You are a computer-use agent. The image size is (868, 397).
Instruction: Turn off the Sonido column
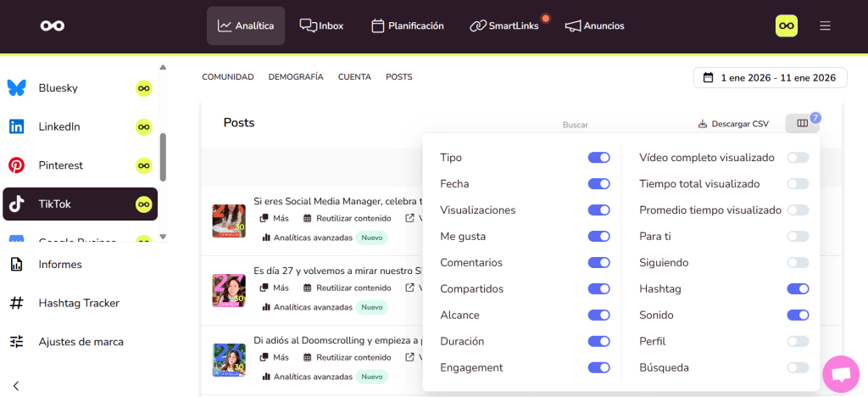[798, 315]
